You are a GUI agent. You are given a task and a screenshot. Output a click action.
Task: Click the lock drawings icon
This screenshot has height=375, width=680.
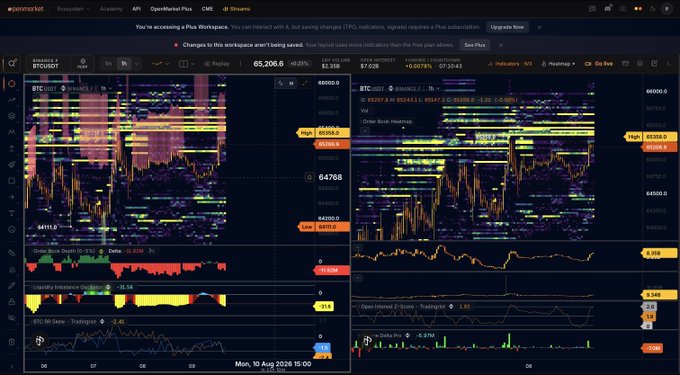pos(12,302)
